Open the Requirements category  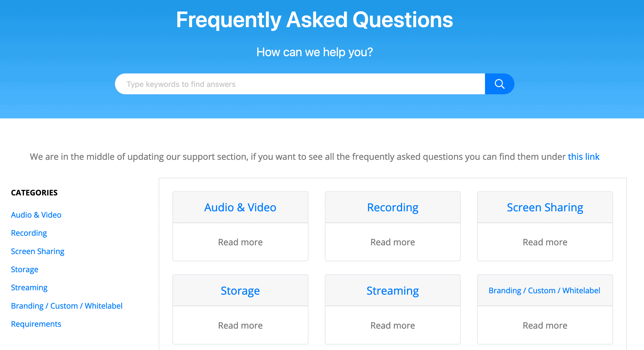coord(36,324)
